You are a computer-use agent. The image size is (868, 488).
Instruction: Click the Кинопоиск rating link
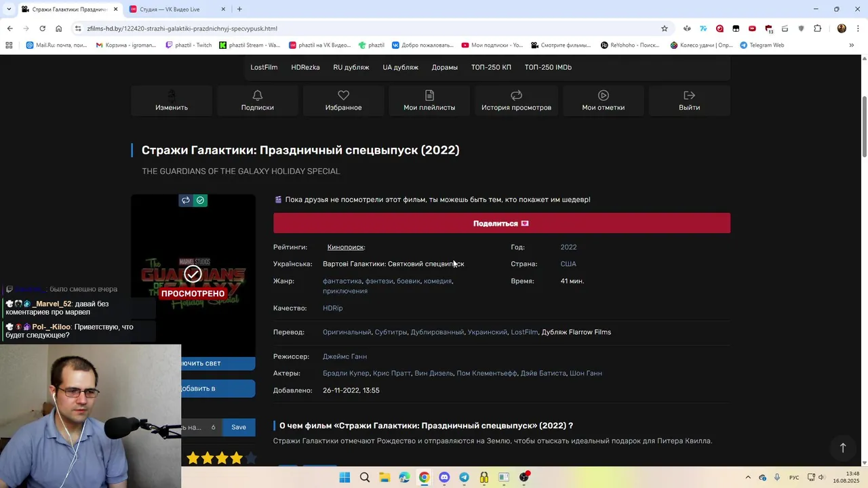click(x=345, y=247)
